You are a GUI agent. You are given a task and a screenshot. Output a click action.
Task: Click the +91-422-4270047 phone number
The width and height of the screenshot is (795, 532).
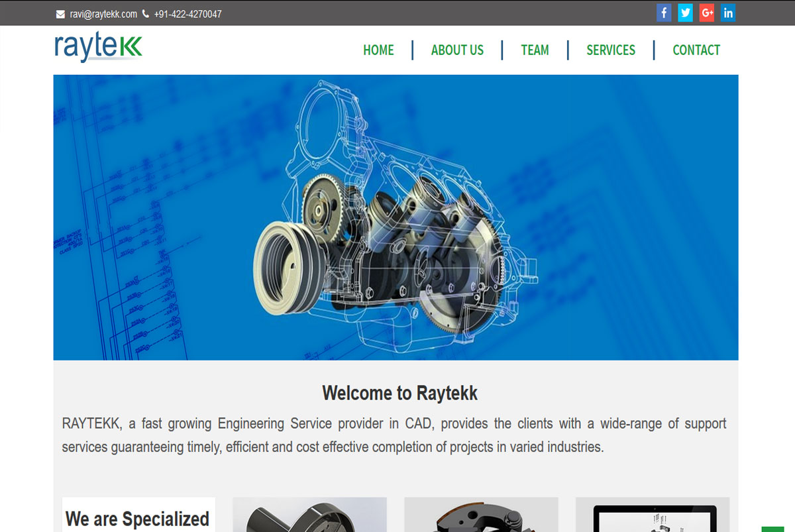187,14
